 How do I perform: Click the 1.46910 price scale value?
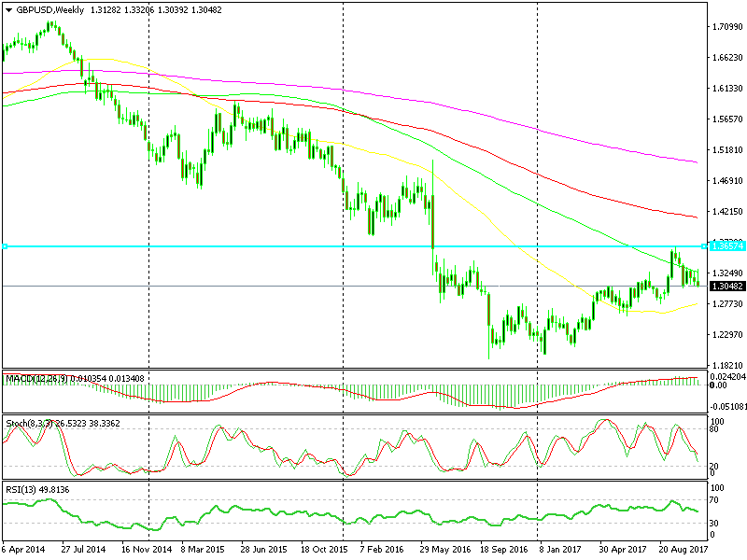(x=727, y=180)
